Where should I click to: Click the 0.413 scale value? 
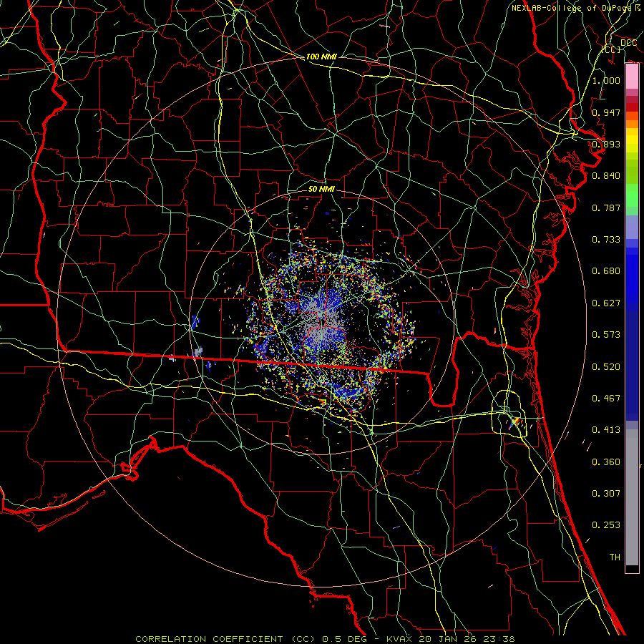606,430
